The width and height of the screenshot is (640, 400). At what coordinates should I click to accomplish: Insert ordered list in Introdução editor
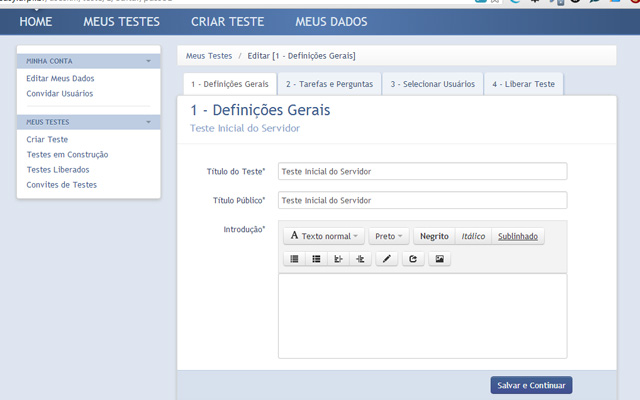tap(316, 259)
